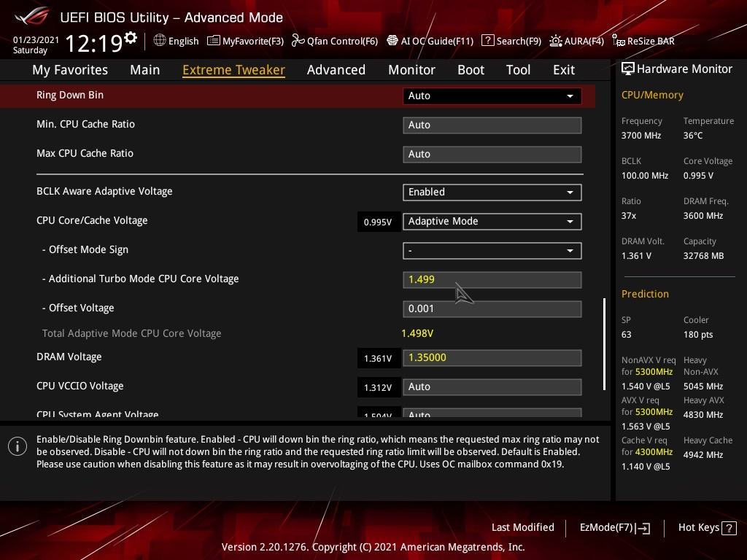The image size is (747, 560).
Task: Open AURA lighting icon
Action: click(555, 41)
